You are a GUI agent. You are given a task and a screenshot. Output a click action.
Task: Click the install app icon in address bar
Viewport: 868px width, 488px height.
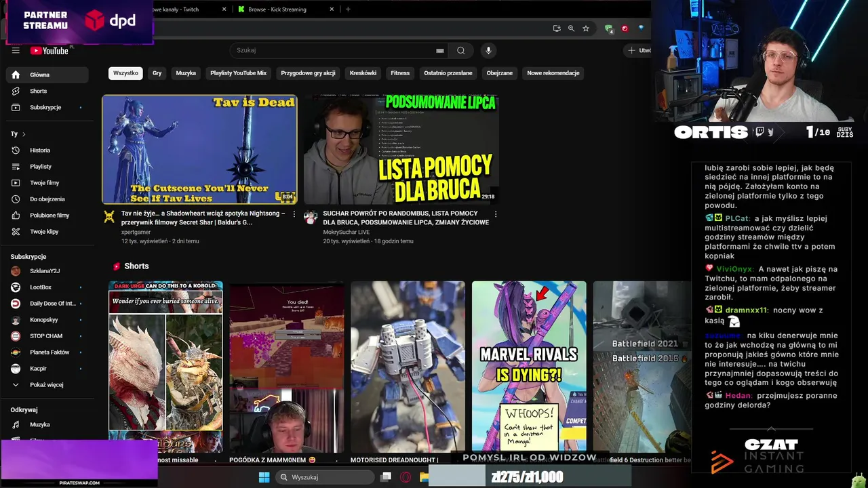point(557,28)
